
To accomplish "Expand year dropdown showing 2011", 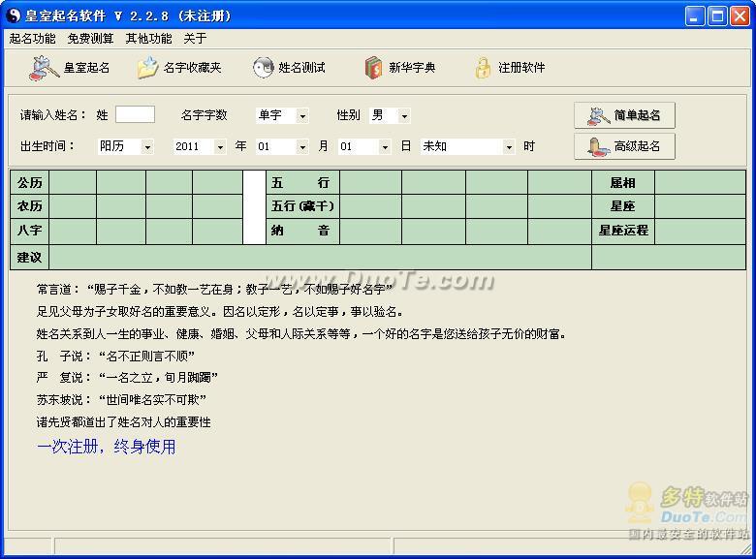I will (220, 146).
